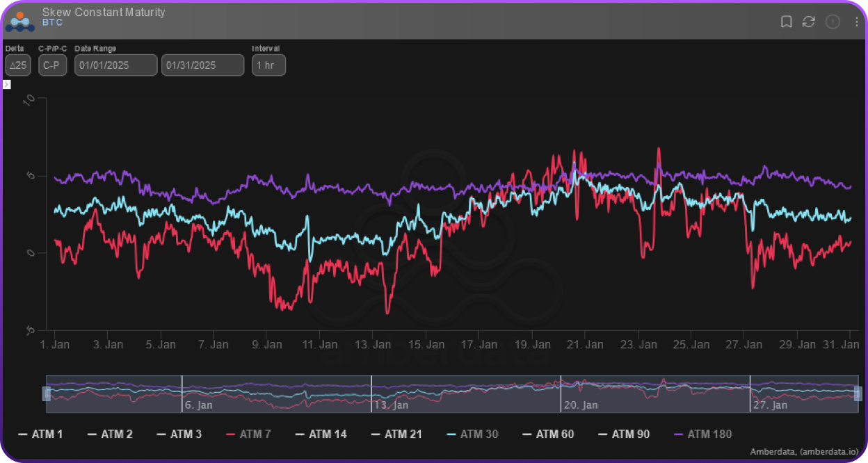Click the left range navigator handle

(47, 393)
